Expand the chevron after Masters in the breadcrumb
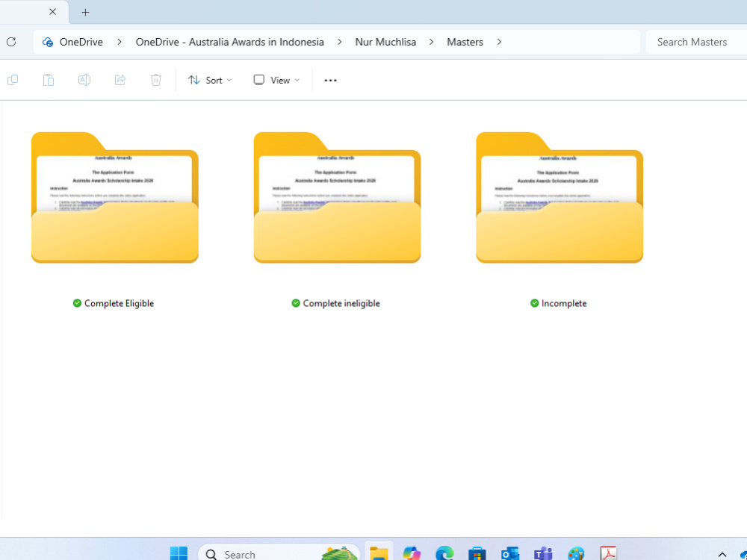Viewport: 747px width, 560px height. (x=499, y=42)
